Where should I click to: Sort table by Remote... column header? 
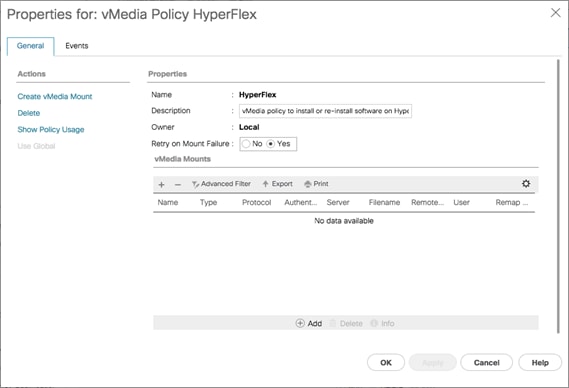[427, 203]
